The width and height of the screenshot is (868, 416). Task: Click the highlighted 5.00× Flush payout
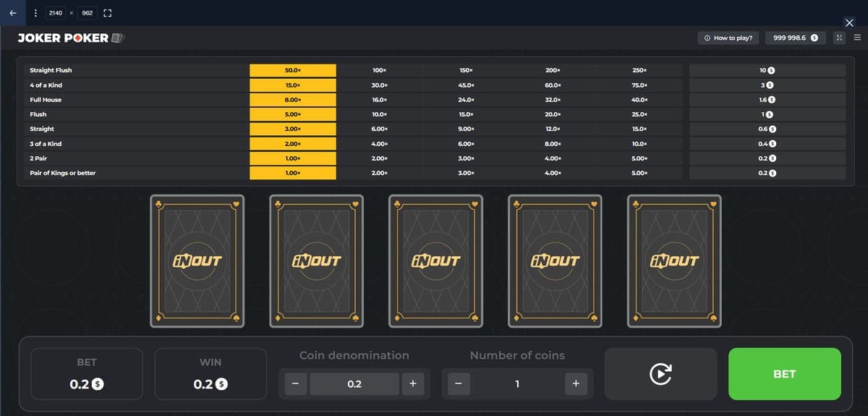293,114
